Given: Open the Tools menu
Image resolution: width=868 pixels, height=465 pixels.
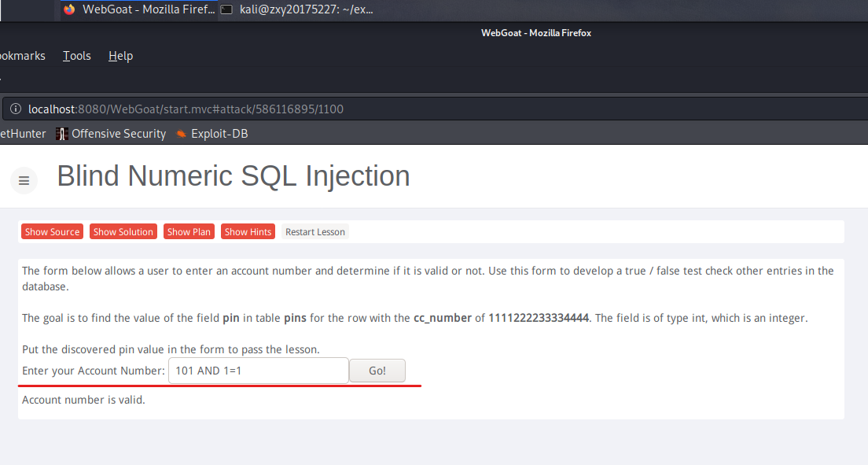Looking at the screenshot, I should pyautogui.click(x=76, y=56).
